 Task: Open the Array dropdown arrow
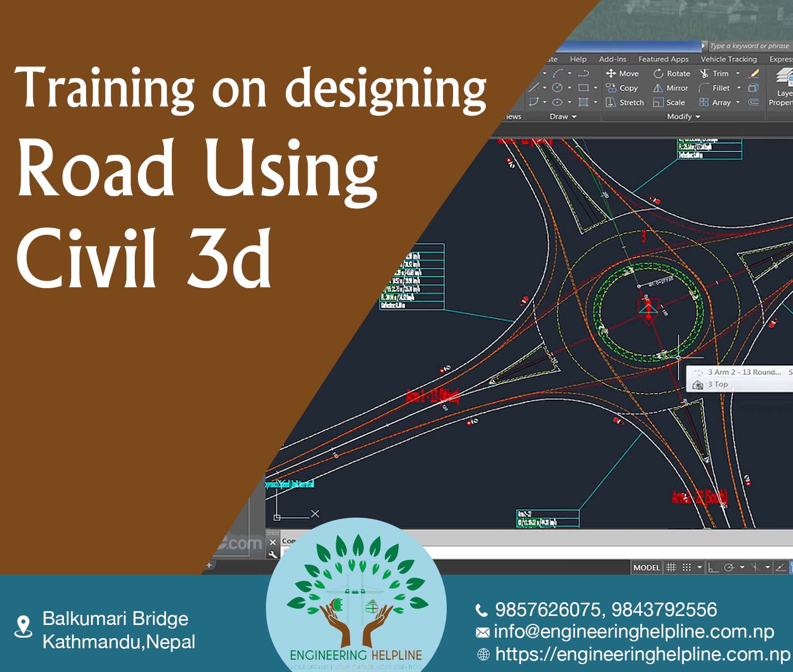coord(738,102)
